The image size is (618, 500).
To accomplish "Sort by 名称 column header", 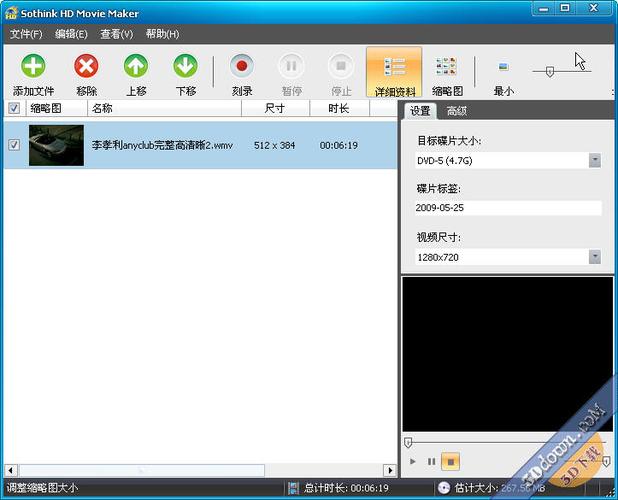I will tap(164, 108).
